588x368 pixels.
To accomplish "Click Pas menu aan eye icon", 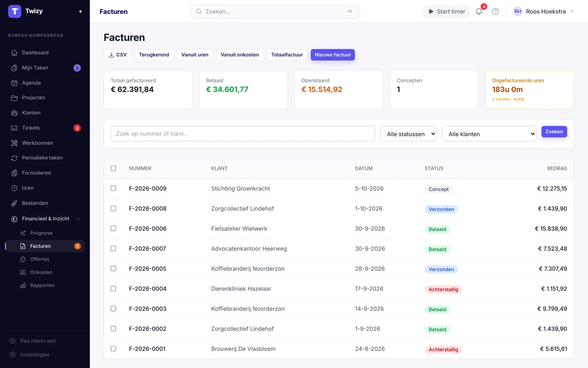I will point(13,341).
